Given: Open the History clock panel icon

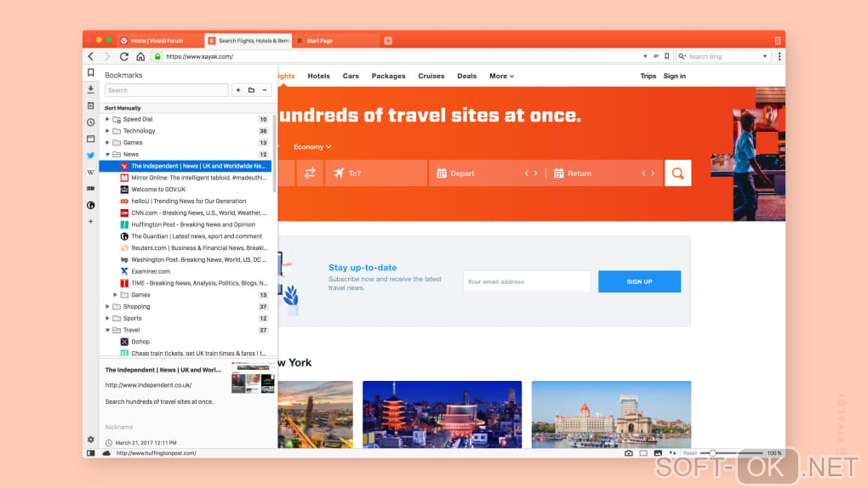Looking at the screenshot, I should 91,122.
